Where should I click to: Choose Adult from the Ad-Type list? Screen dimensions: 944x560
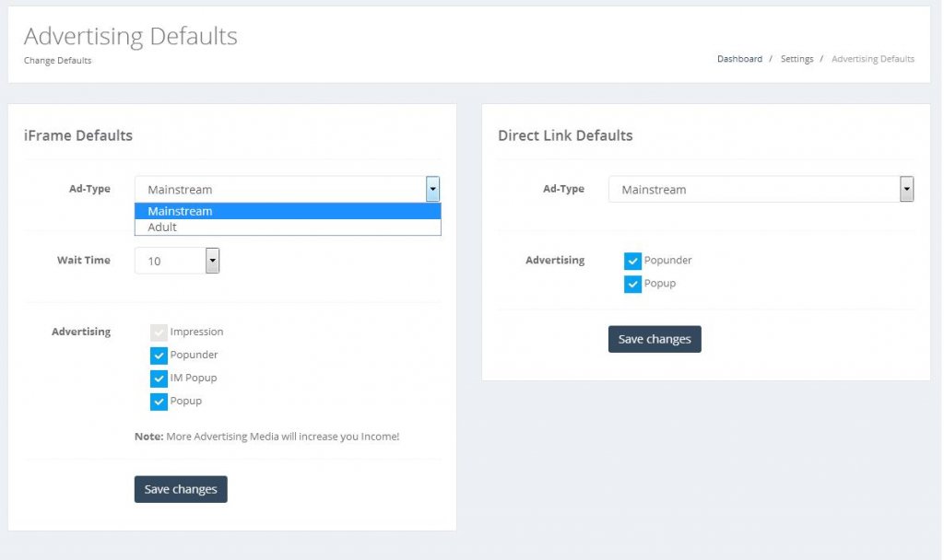[x=288, y=227]
